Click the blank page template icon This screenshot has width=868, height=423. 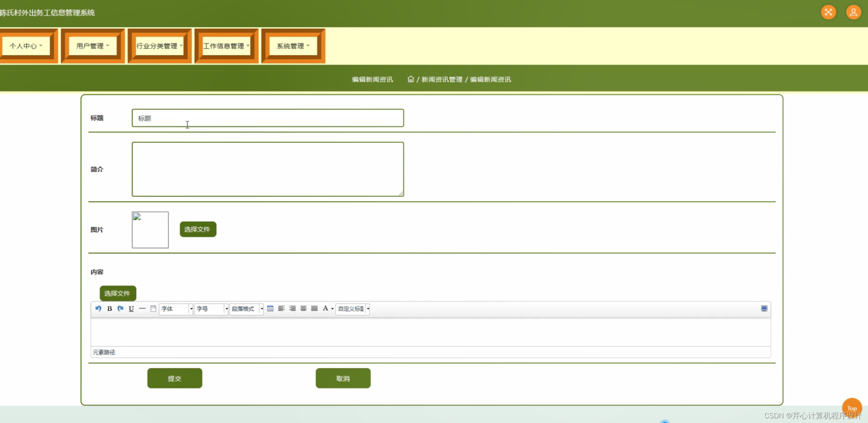point(153,309)
